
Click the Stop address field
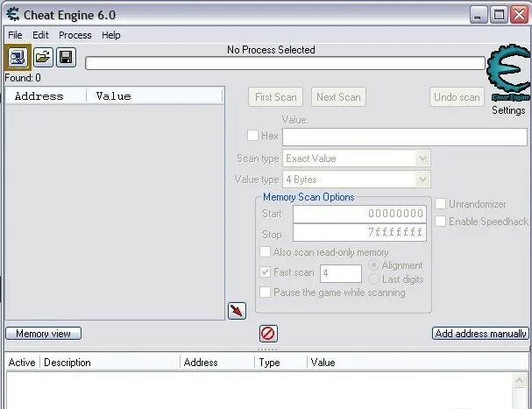(359, 233)
